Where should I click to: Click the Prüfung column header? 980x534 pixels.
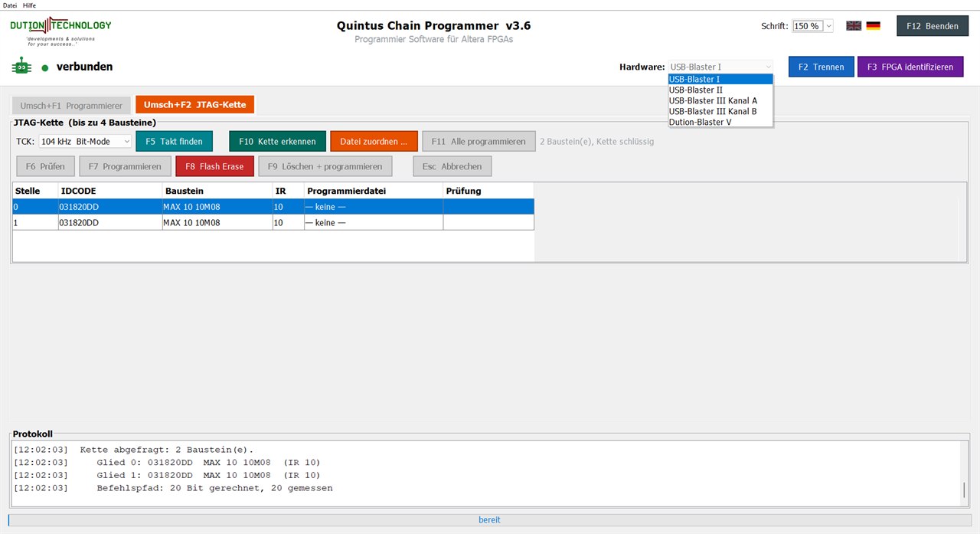tap(488, 191)
